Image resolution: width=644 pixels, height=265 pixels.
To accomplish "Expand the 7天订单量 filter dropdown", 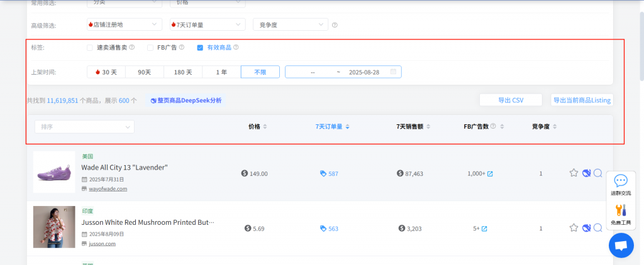I will (x=208, y=24).
